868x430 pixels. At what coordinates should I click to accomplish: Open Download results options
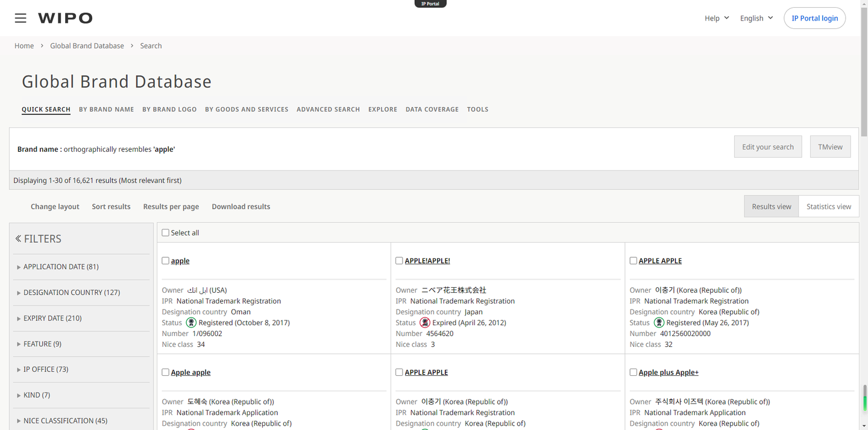(x=241, y=207)
